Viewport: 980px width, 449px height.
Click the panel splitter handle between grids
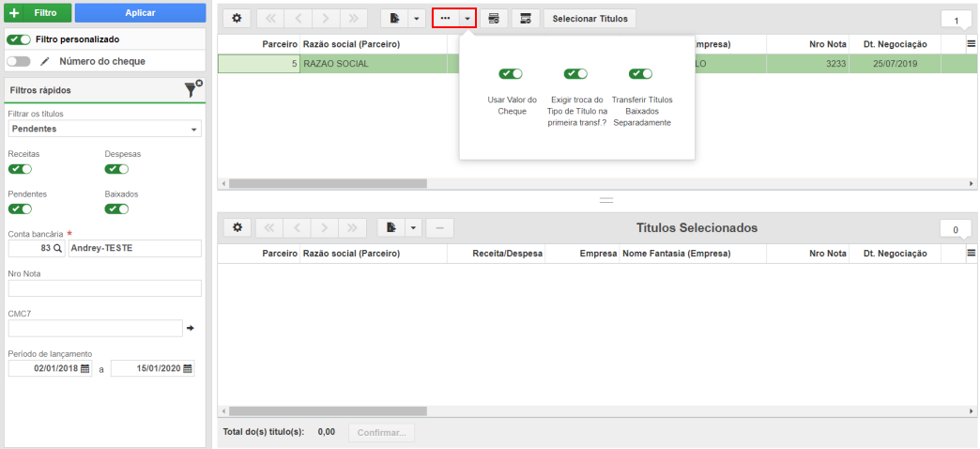(x=606, y=201)
